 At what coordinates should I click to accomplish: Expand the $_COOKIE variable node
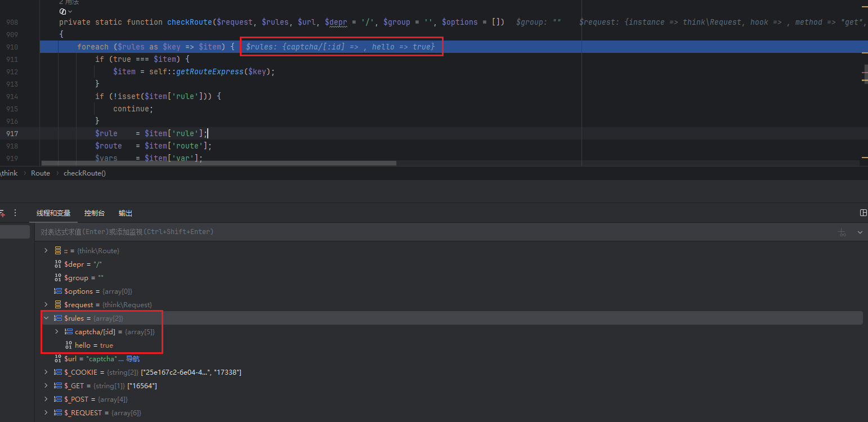(x=46, y=372)
